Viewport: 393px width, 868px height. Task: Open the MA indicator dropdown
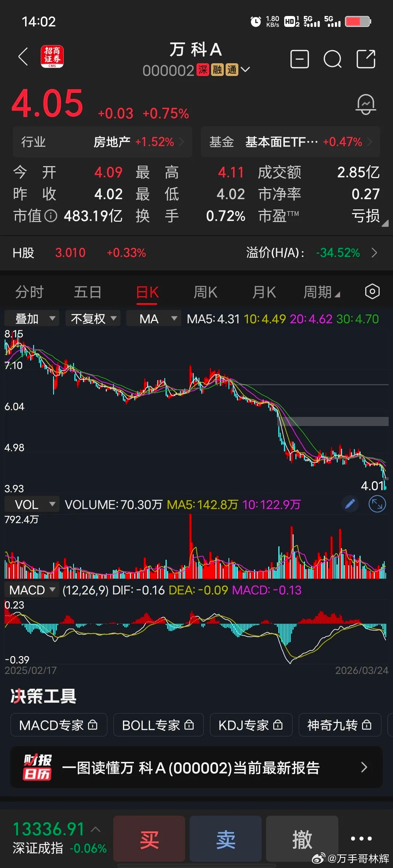click(154, 318)
